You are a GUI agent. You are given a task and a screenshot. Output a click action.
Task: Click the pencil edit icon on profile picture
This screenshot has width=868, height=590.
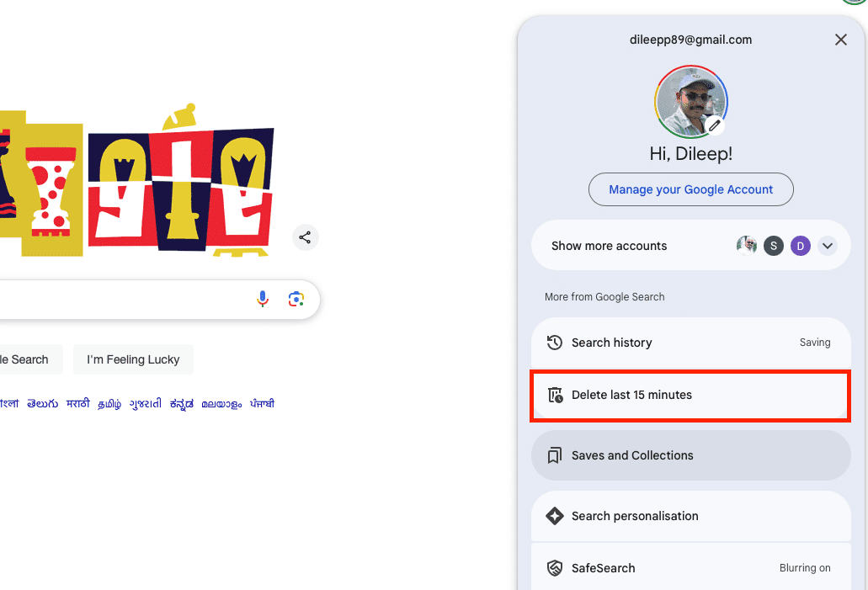coord(715,125)
